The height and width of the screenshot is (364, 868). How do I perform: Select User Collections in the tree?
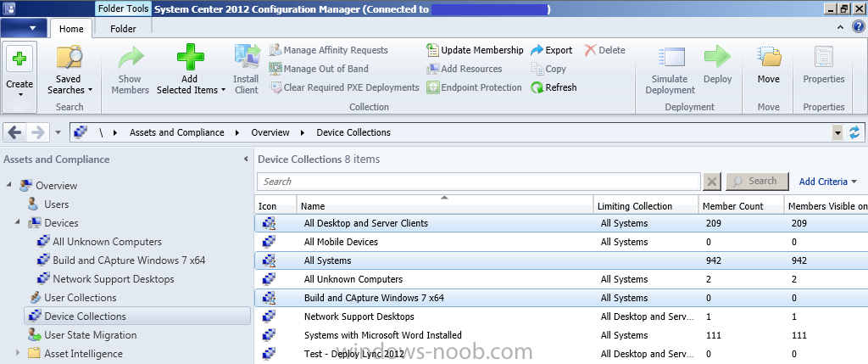tap(81, 298)
